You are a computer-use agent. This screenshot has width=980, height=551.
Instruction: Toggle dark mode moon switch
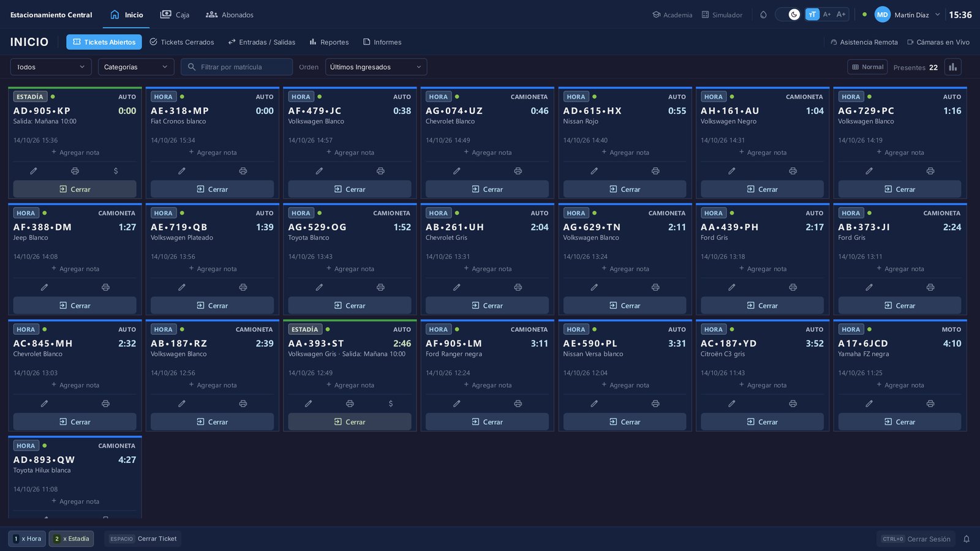pyautogui.click(x=788, y=15)
